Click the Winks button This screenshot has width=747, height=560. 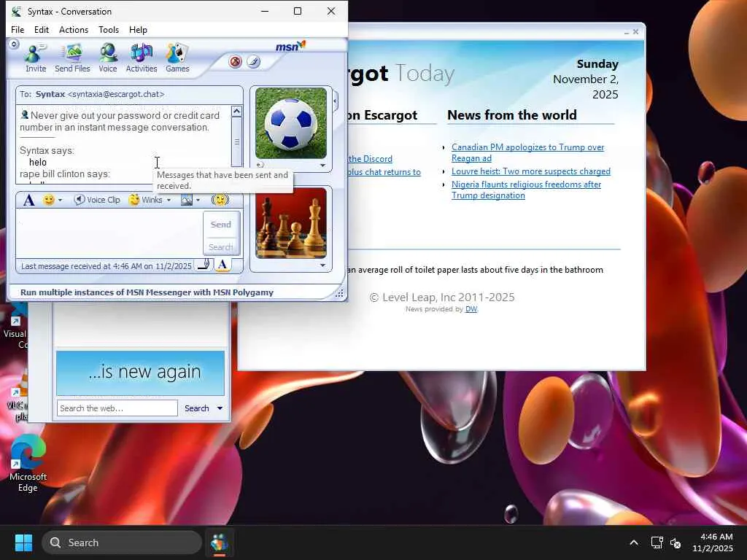click(x=146, y=200)
